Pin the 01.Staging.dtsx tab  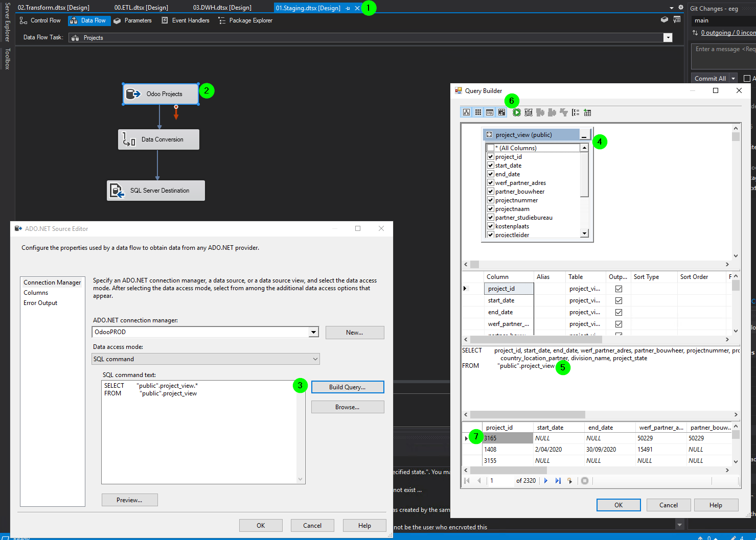348,8
